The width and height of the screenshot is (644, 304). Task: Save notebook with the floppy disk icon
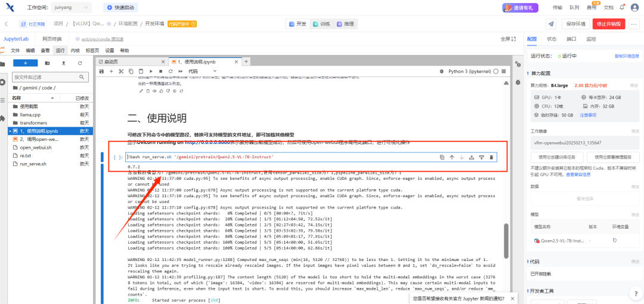point(101,71)
